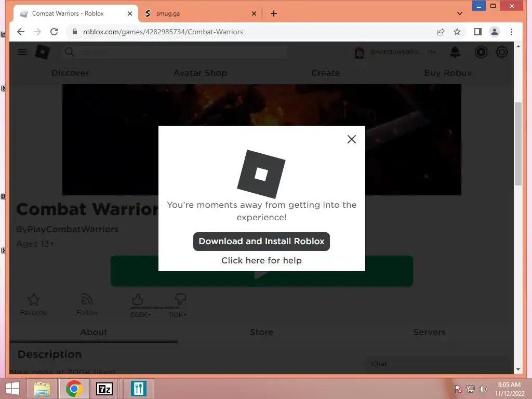Open the Click here for help link
The height and width of the screenshot is (399, 532).
[261, 260]
